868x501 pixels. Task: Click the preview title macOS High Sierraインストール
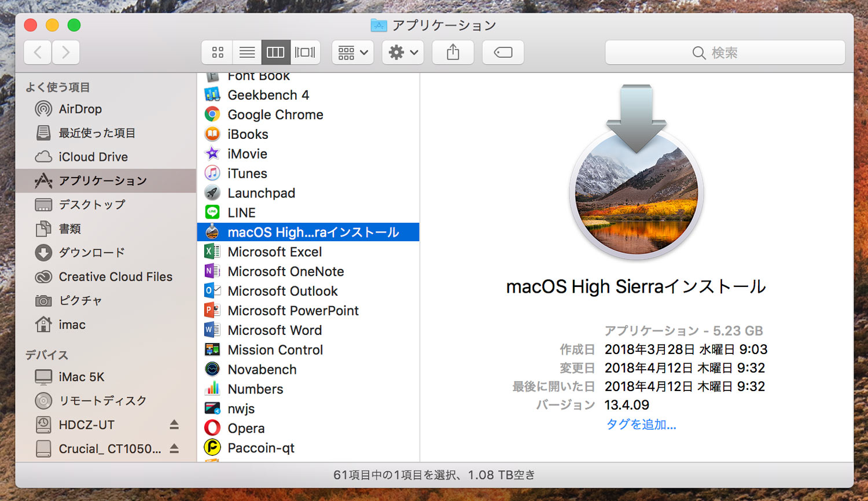point(636,286)
